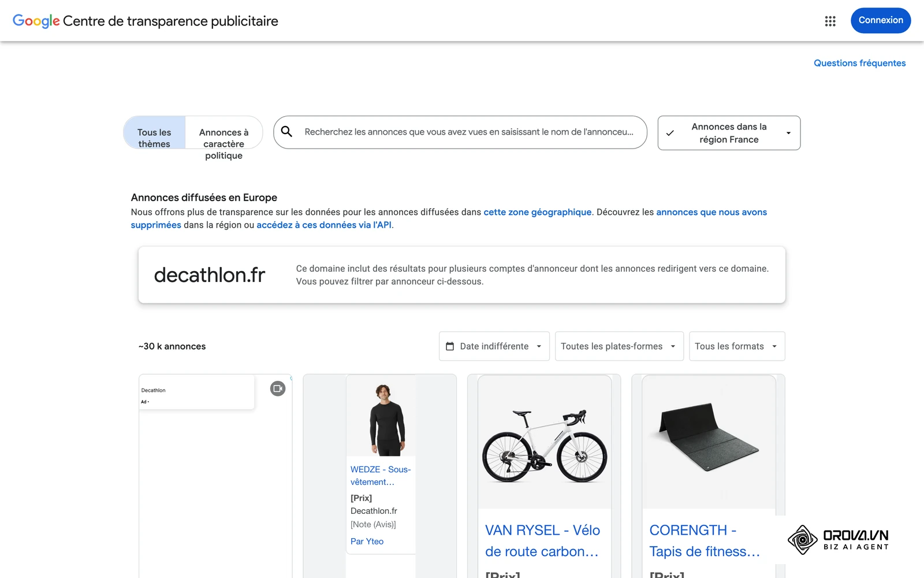Viewport: 924px width, 578px height.
Task: Click the video format icon on Decathlon ad
Action: (278, 388)
